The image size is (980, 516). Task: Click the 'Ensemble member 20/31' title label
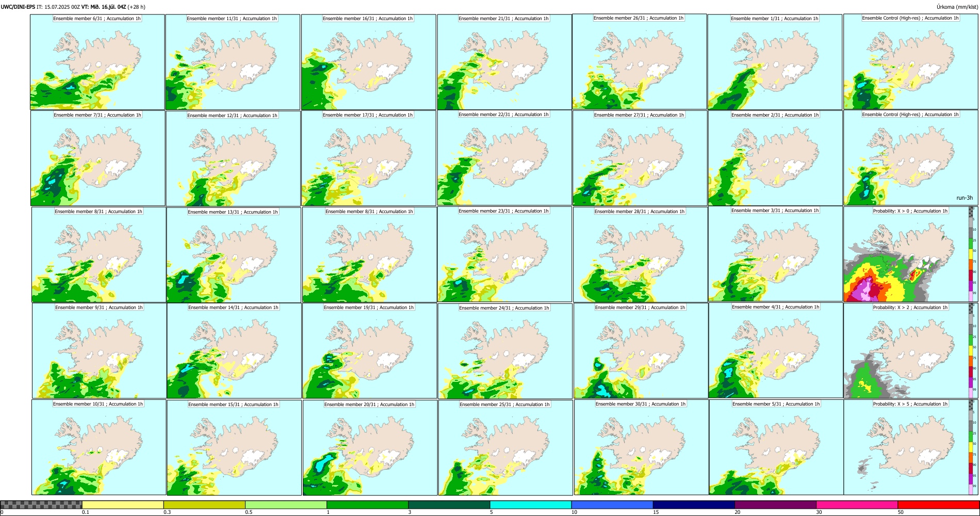click(x=369, y=405)
